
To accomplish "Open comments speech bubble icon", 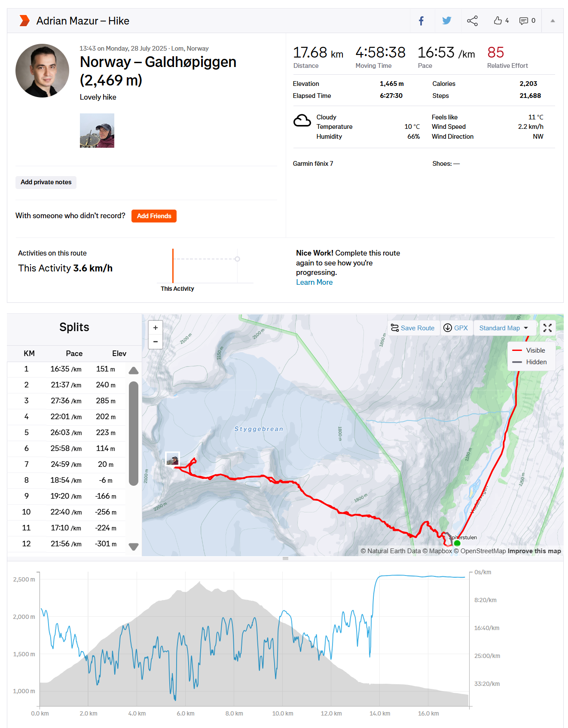I will (x=524, y=21).
